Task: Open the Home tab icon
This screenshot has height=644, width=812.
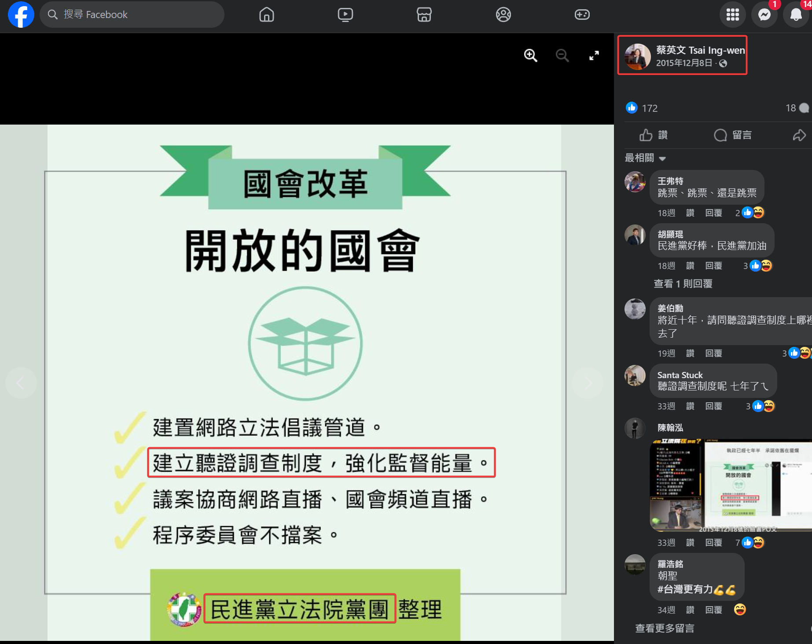Action: point(266,15)
